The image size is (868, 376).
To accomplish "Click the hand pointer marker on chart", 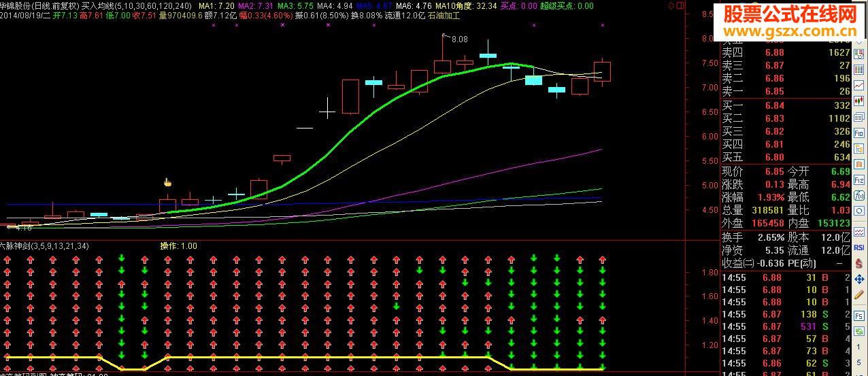I will [x=167, y=182].
